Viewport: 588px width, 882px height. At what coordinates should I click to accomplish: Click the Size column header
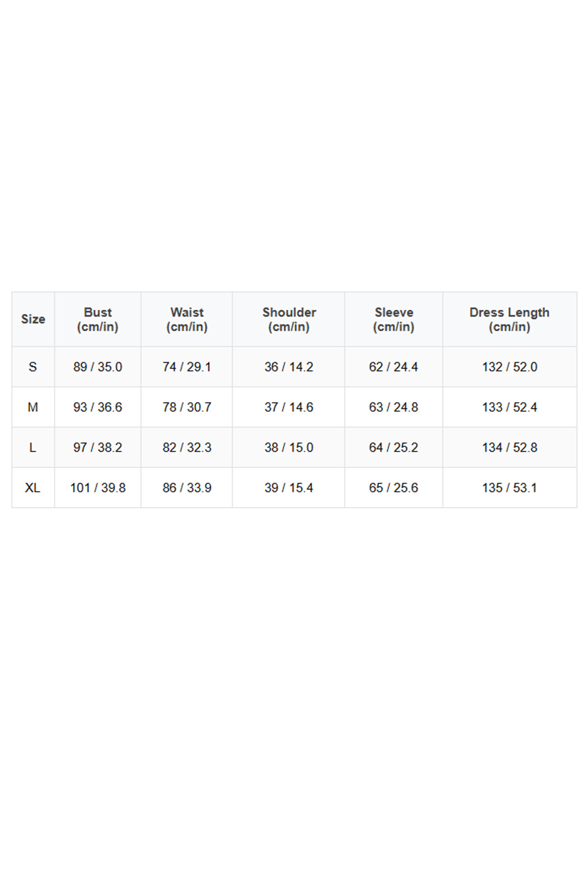click(33, 319)
